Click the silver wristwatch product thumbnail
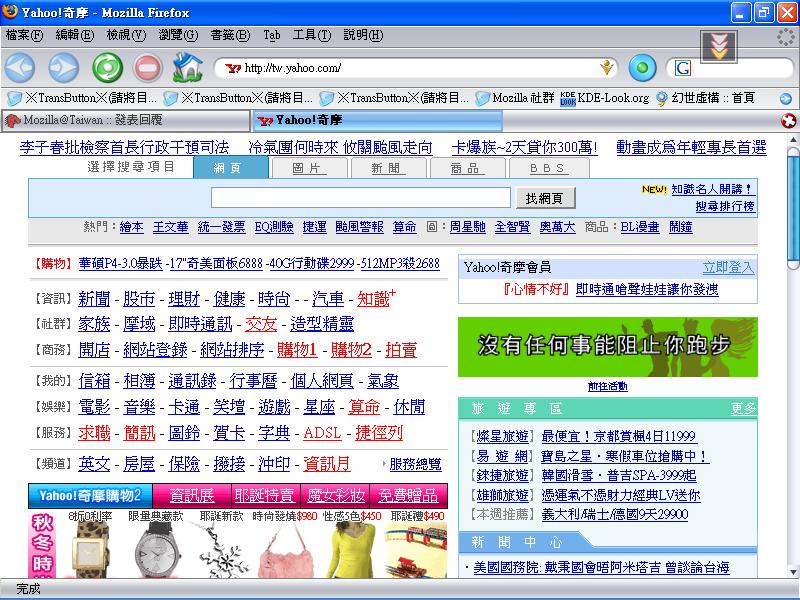The width and height of the screenshot is (800, 600). point(157,551)
